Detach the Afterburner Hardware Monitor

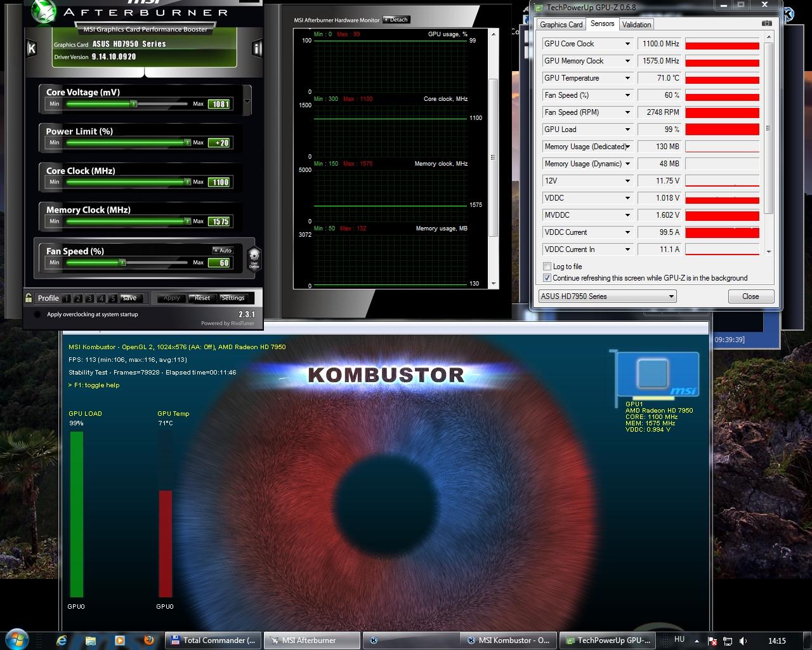[396, 20]
